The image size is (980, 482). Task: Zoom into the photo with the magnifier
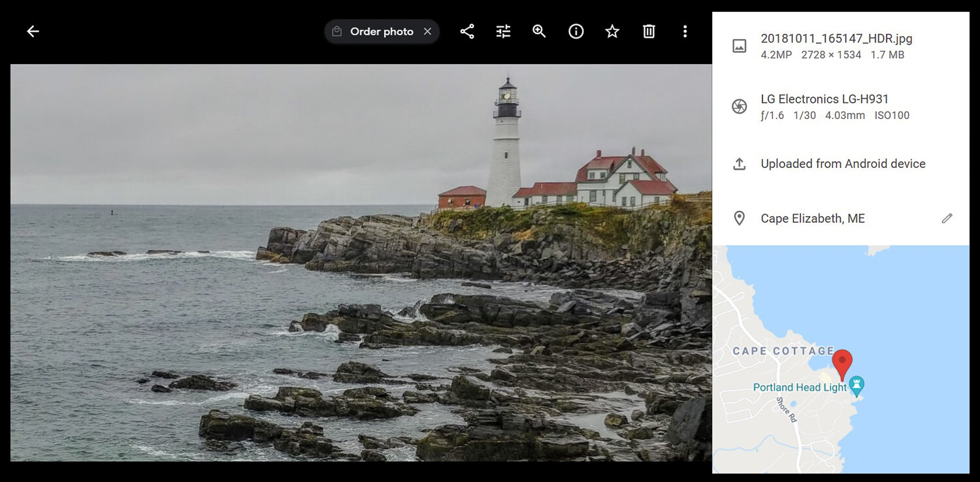[x=539, y=31]
